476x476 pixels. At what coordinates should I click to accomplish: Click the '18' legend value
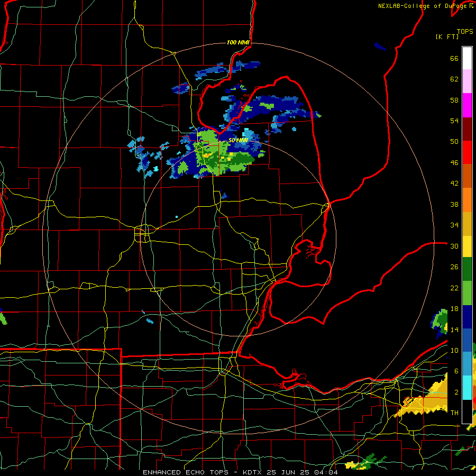point(454,309)
